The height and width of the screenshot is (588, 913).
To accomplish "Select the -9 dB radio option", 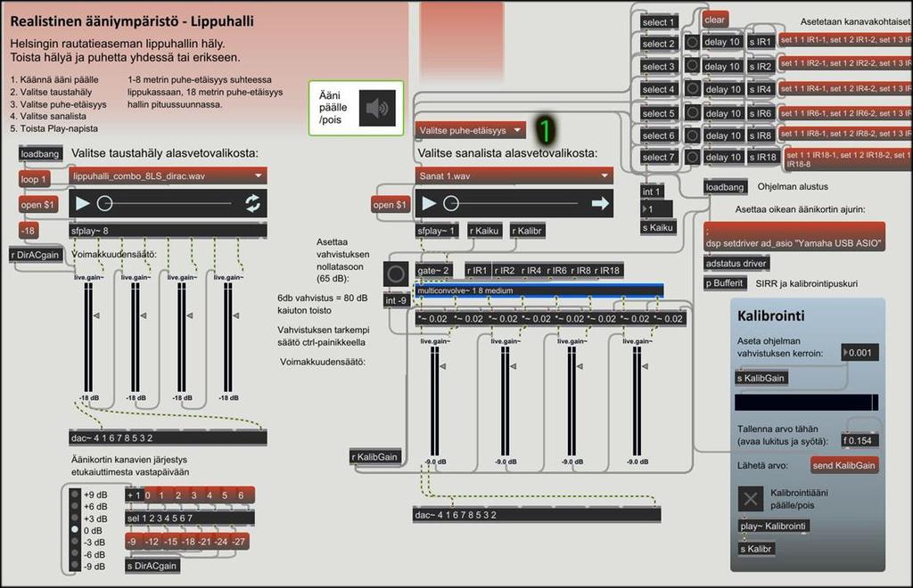I will (x=75, y=566).
